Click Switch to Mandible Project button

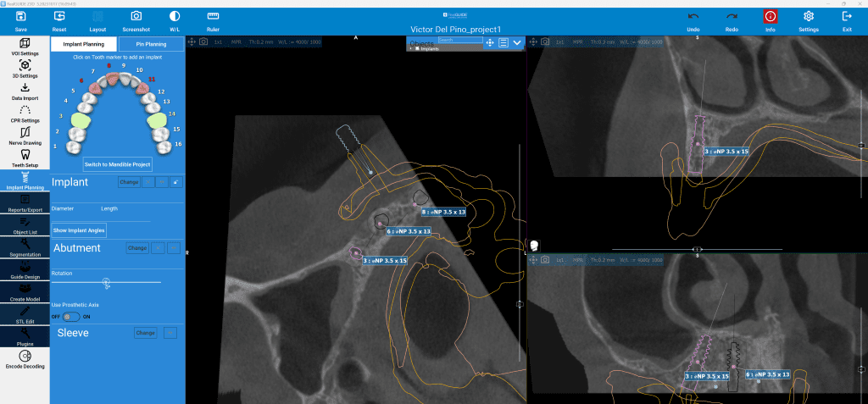[118, 163]
